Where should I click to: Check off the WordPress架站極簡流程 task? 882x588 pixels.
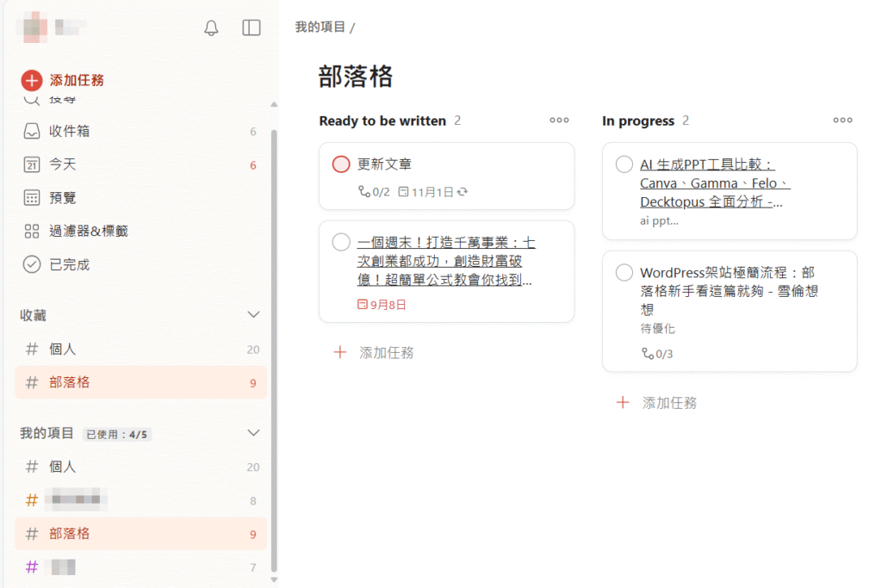(624, 273)
